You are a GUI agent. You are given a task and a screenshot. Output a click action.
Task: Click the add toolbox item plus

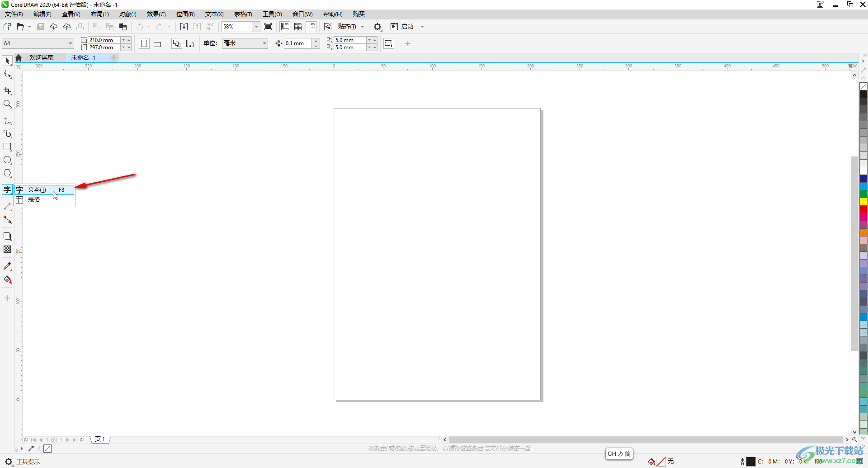coord(7,298)
